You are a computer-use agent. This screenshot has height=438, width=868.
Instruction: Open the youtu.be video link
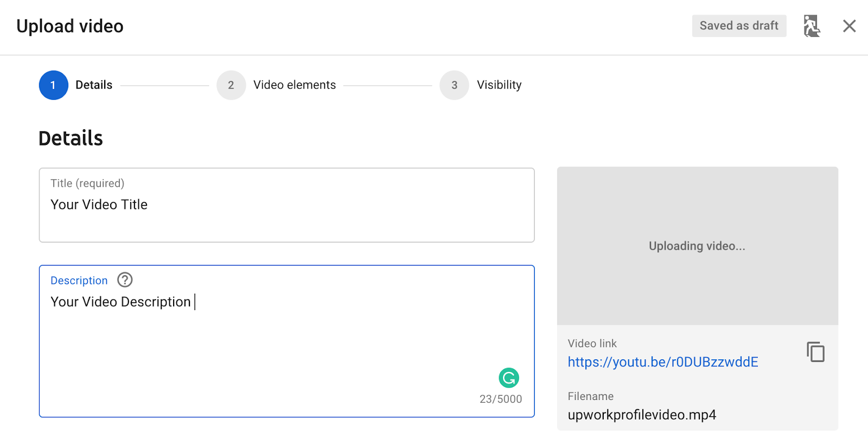pyautogui.click(x=662, y=362)
